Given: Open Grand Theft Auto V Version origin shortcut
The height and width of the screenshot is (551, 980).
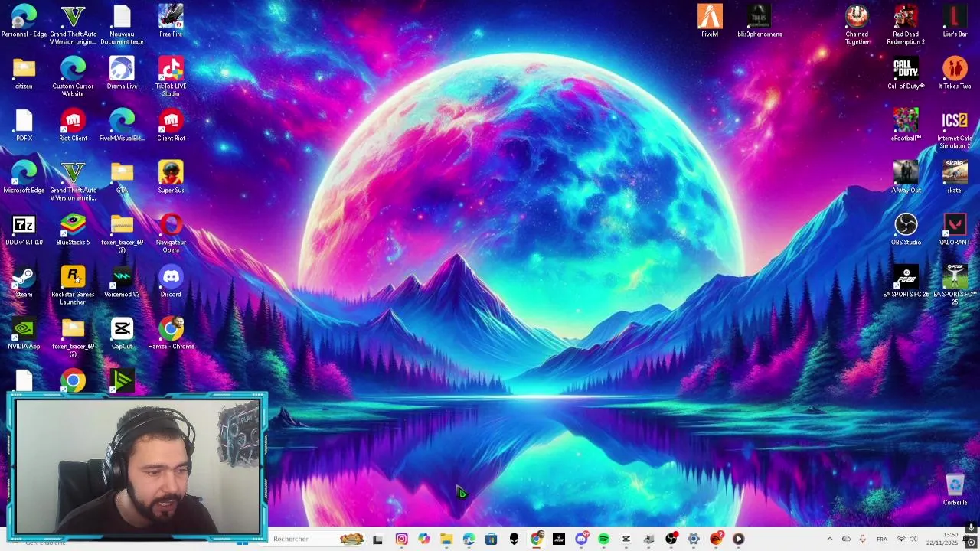Looking at the screenshot, I should [x=73, y=24].
